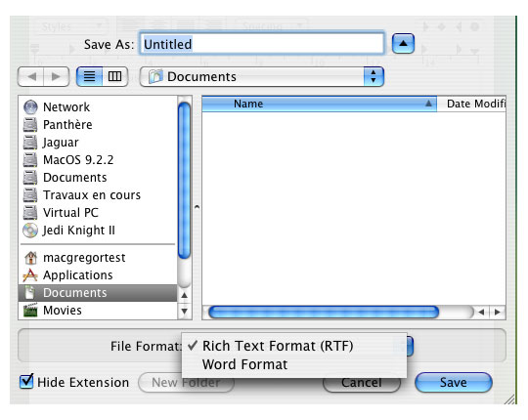Click the Cancel button
Viewport: 528px width, 420px height.
point(362,383)
